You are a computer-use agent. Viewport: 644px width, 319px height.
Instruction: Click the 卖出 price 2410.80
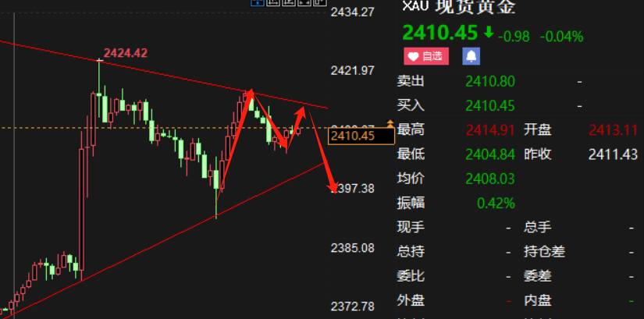490,82
